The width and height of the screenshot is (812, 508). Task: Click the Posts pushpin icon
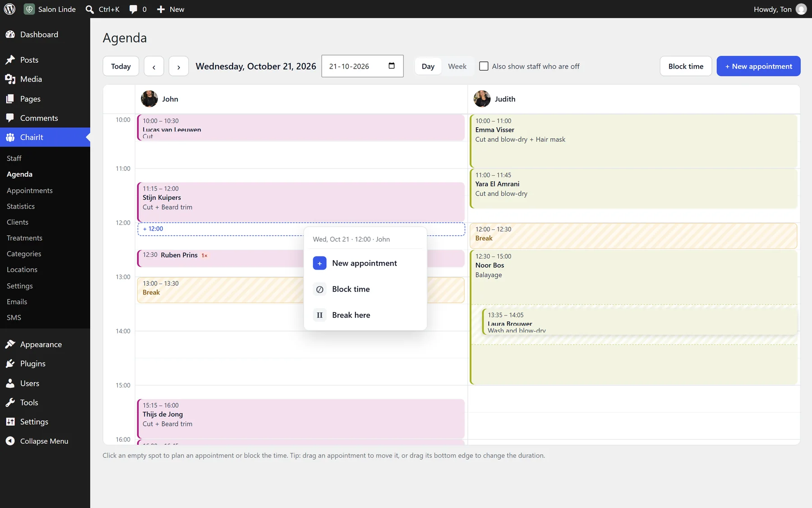point(10,60)
